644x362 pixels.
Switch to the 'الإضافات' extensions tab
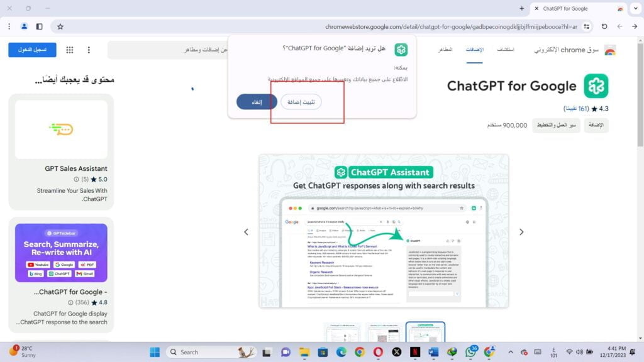(475, 50)
